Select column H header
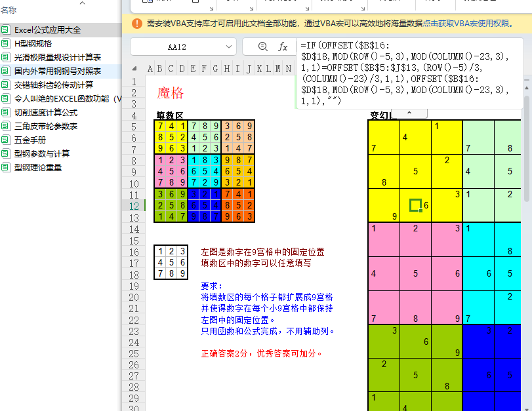 coord(227,69)
